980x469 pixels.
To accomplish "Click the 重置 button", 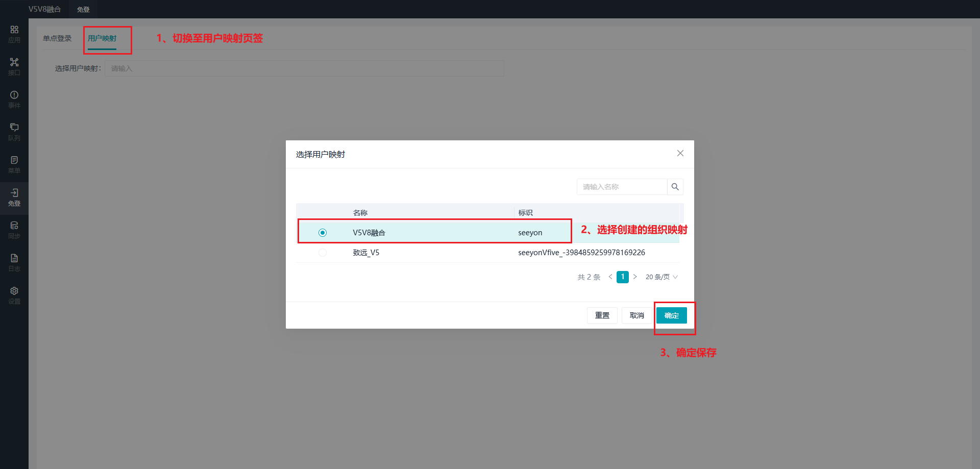I will tap(602, 315).
